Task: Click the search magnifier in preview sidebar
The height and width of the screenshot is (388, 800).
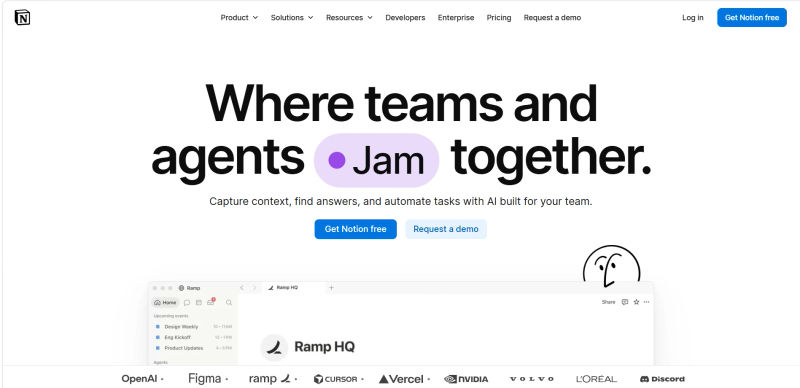Action: click(x=229, y=303)
